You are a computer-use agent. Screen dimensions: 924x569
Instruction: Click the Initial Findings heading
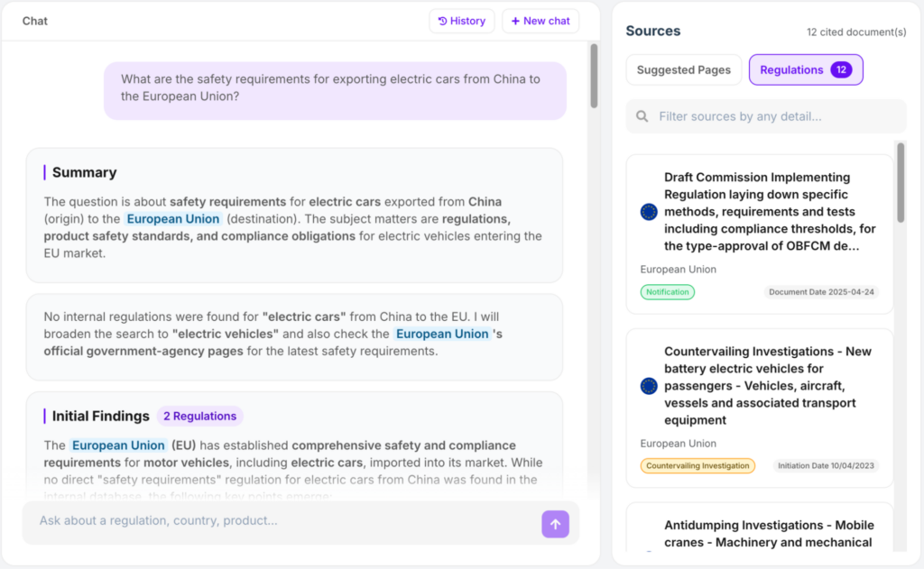(101, 416)
